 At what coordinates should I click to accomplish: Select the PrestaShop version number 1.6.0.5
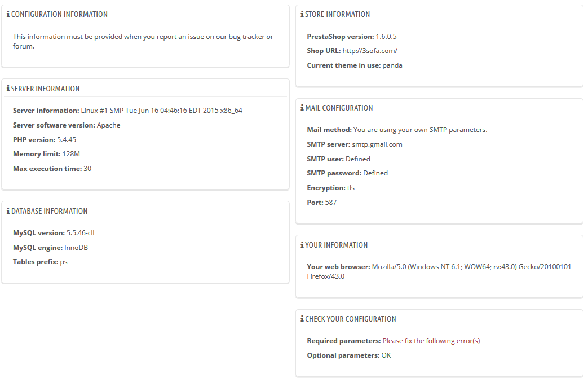point(386,37)
